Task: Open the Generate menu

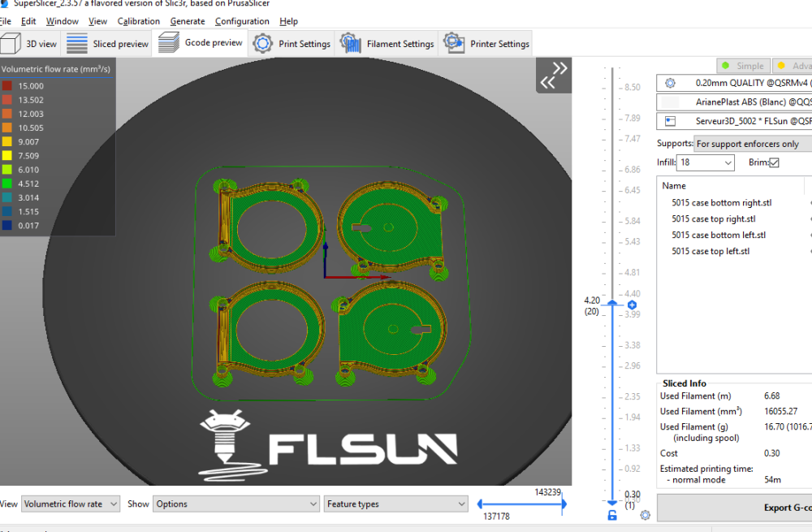Action: [x=188, y=21]
